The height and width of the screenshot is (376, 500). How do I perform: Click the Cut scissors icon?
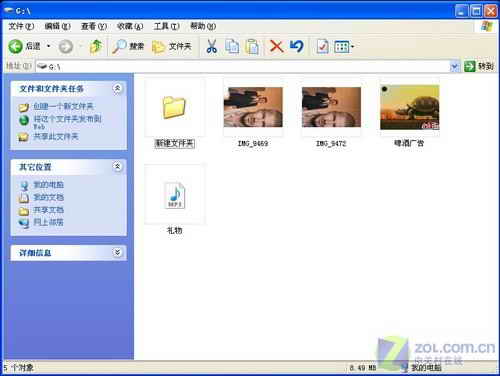click(212, 46)
